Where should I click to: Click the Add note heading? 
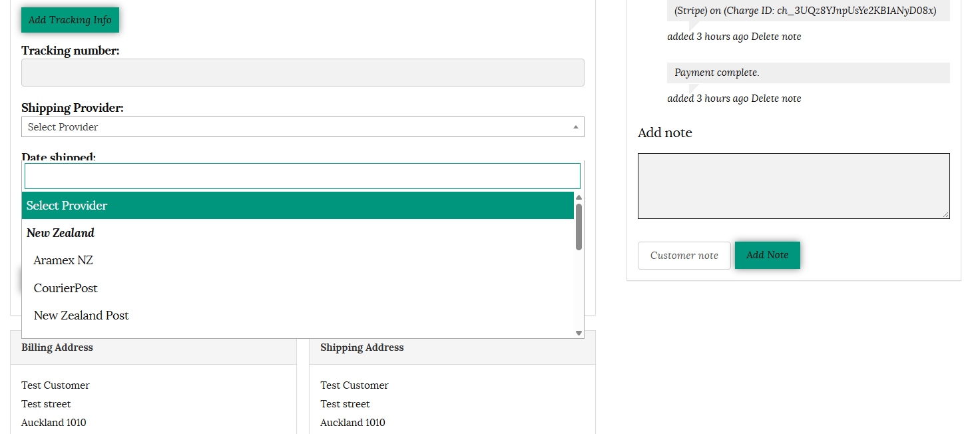tap(665, 132)
